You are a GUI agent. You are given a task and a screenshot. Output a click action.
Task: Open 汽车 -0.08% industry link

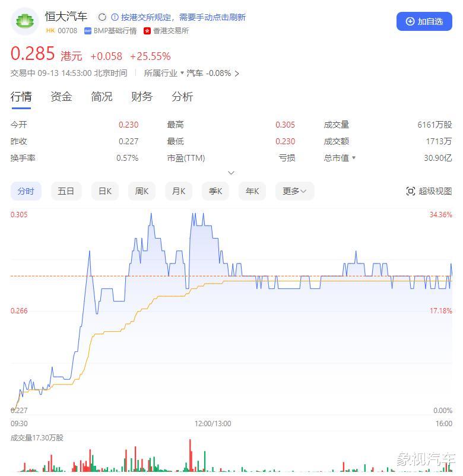point(213,73)
